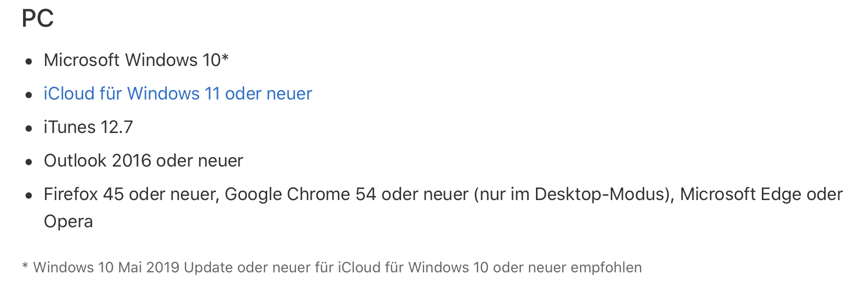This screenshot has width=868, height=287.
Task: Click the footnote's leading asterisk
Action: click(x=25, y=267)
